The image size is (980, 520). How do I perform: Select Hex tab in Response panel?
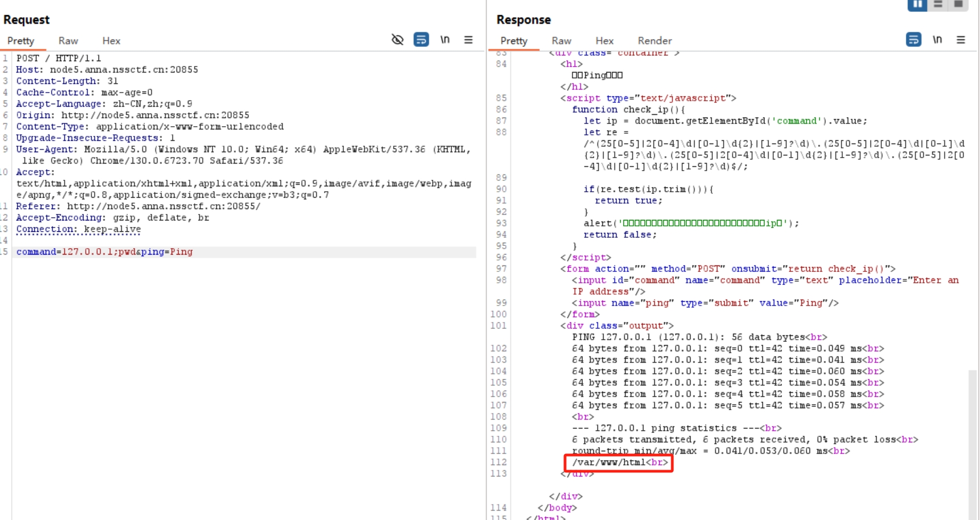(605, 41)
